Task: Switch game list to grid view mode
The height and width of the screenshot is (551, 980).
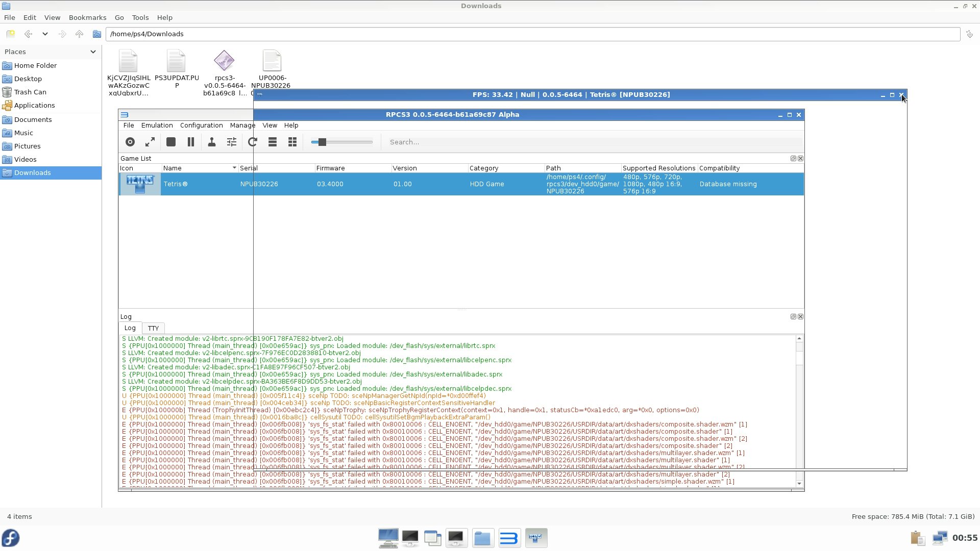Action: coord(292,142)
